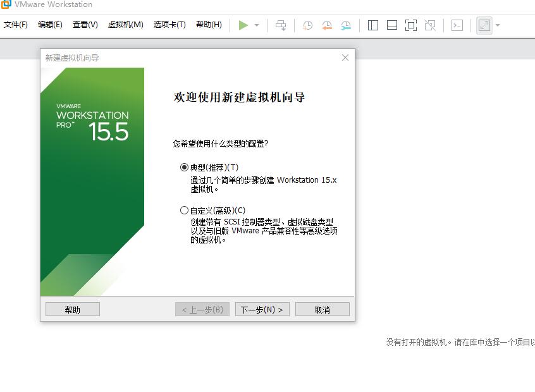Open the 帮助(H) menu
Viewport: 535px width, 392px height.
click(x=209, y=25)
